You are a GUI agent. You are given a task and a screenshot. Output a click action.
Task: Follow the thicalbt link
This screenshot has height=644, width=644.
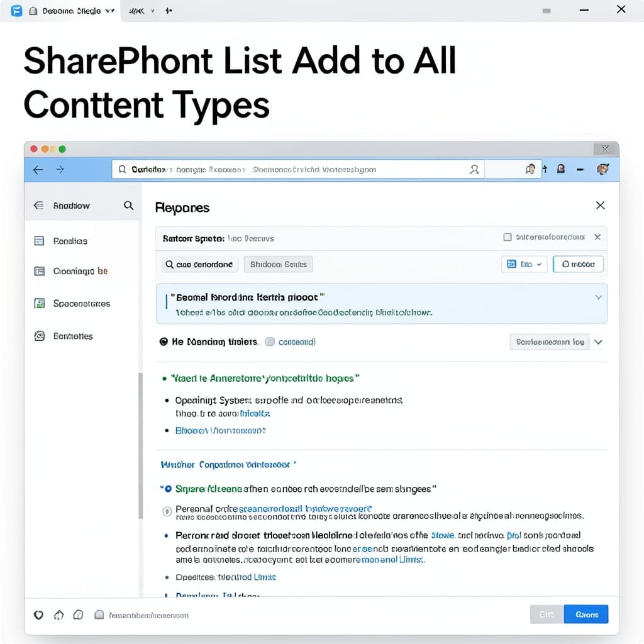255,413
